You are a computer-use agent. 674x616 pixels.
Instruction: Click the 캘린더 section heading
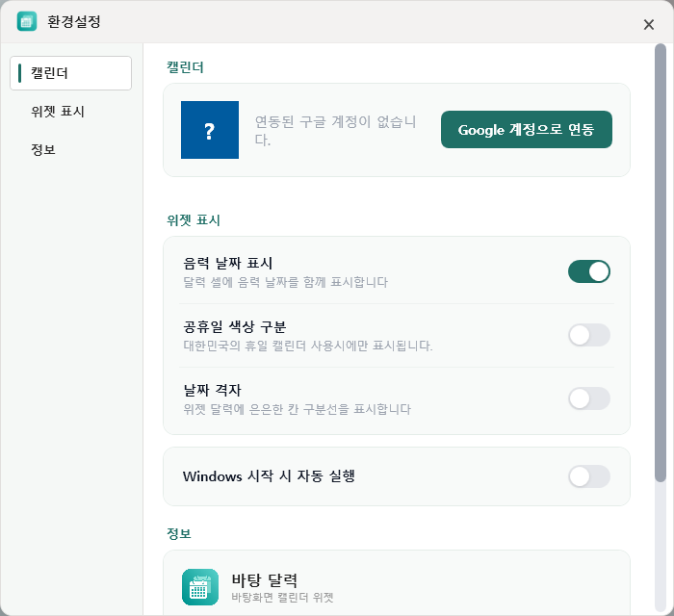click(185, 67)
